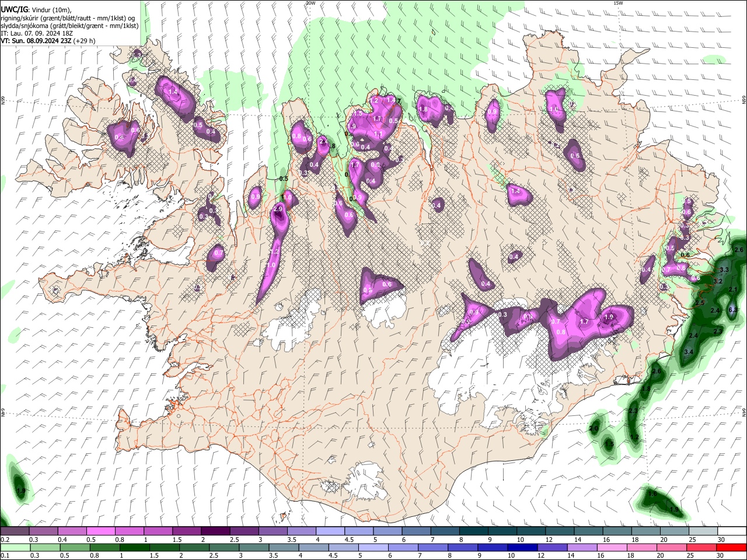This screenshot has height=560, width=747.
Task: Select the 'slydda/snjókoma' legend description line
Action: (x=69, y=26)
